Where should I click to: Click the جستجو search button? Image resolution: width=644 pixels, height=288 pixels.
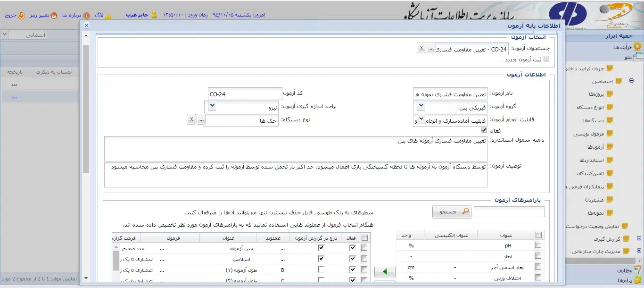click(x=452, y=212)
